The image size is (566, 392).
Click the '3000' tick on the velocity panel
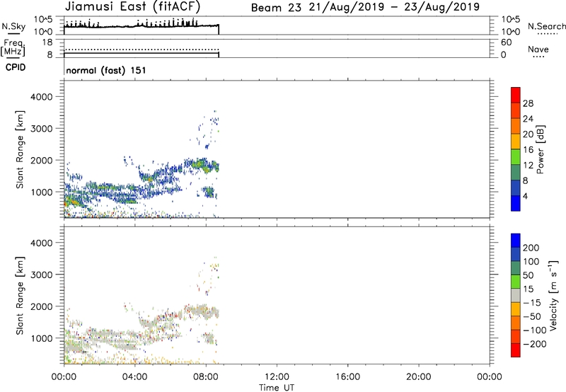42,275
